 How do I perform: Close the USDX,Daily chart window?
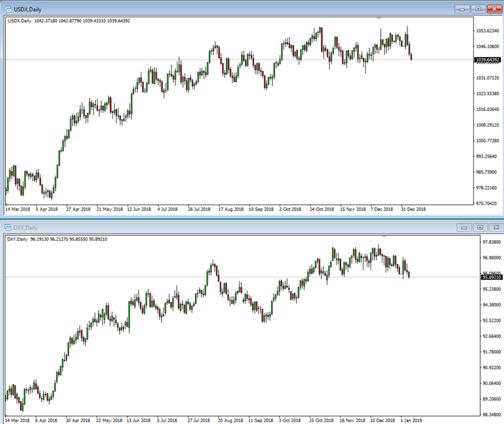(494, 9)
